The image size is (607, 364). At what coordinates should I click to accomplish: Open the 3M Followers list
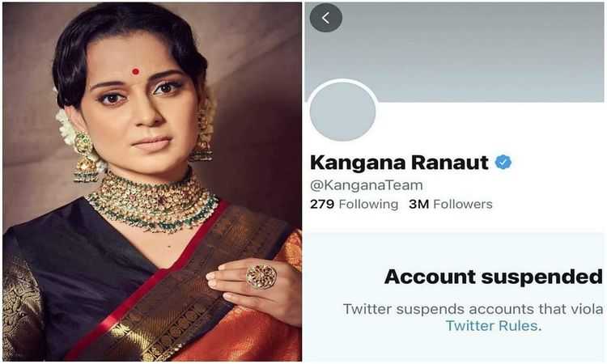(x=450, y=204)
